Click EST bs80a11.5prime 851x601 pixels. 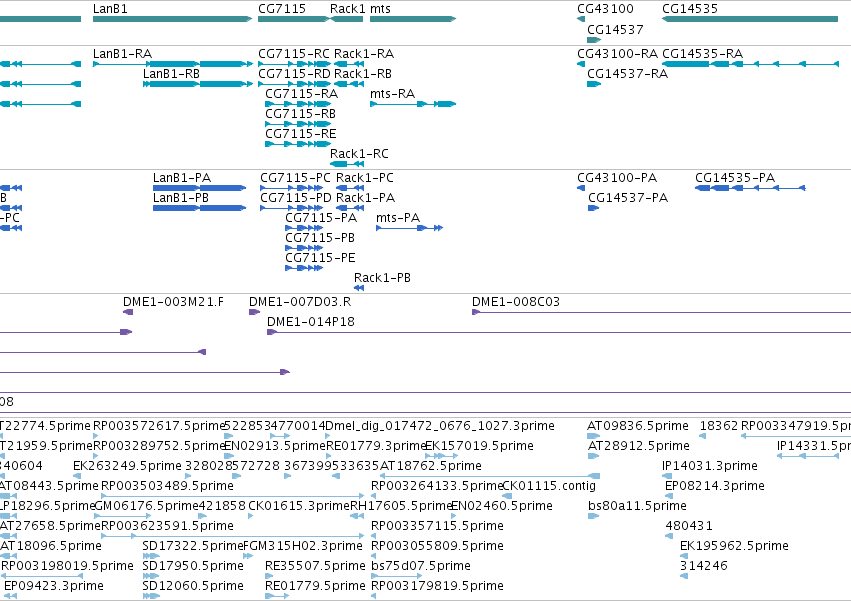[593, 516]
